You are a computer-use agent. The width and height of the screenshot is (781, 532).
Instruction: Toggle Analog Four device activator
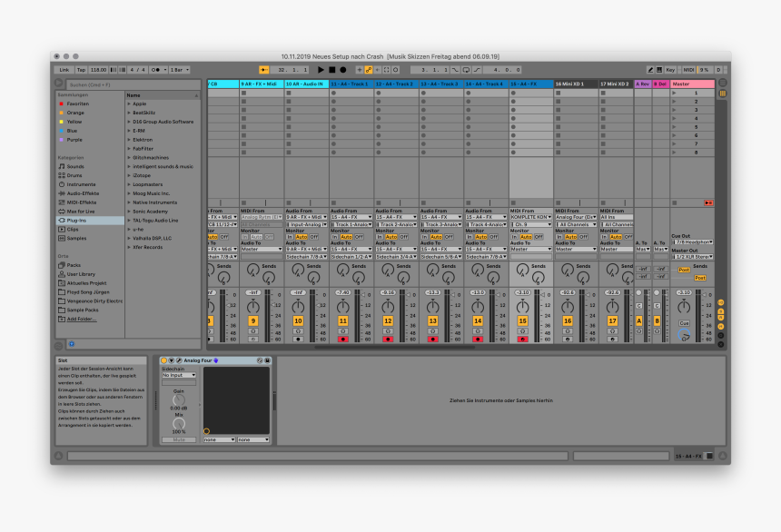click(163, 360)
